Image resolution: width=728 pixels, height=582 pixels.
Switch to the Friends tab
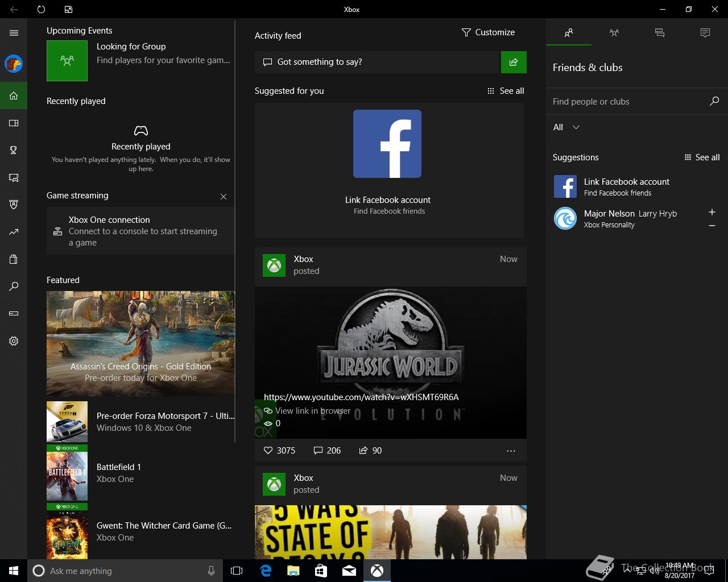[569, 33]
